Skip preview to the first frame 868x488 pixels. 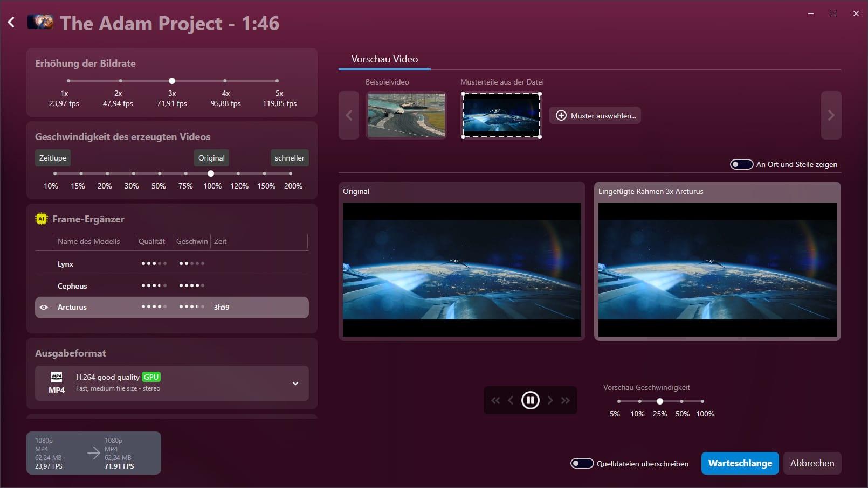(495, 400)
